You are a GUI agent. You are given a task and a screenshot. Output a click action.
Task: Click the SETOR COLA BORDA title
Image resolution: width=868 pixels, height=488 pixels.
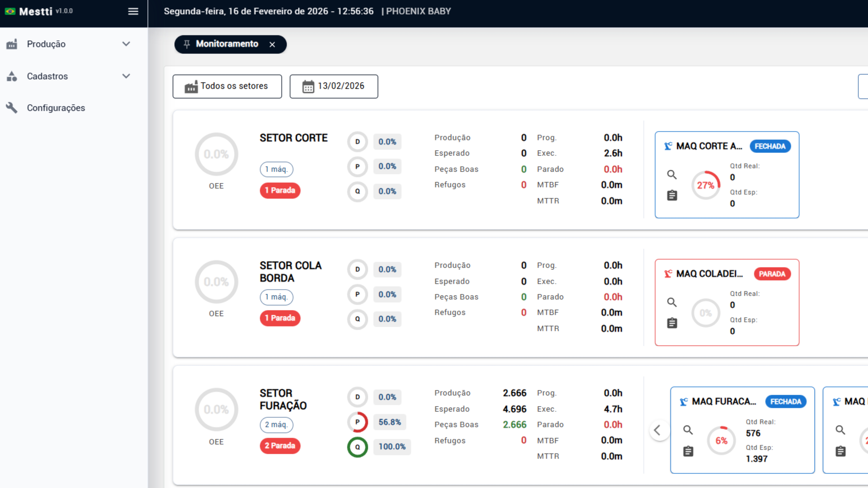pyautogui.click(x=291, y=272)
